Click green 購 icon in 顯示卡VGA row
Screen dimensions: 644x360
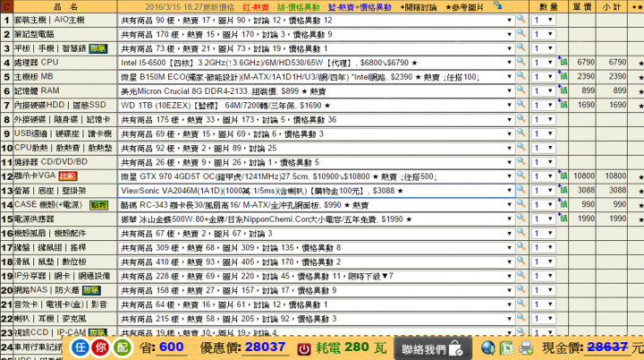pos(563,176)
